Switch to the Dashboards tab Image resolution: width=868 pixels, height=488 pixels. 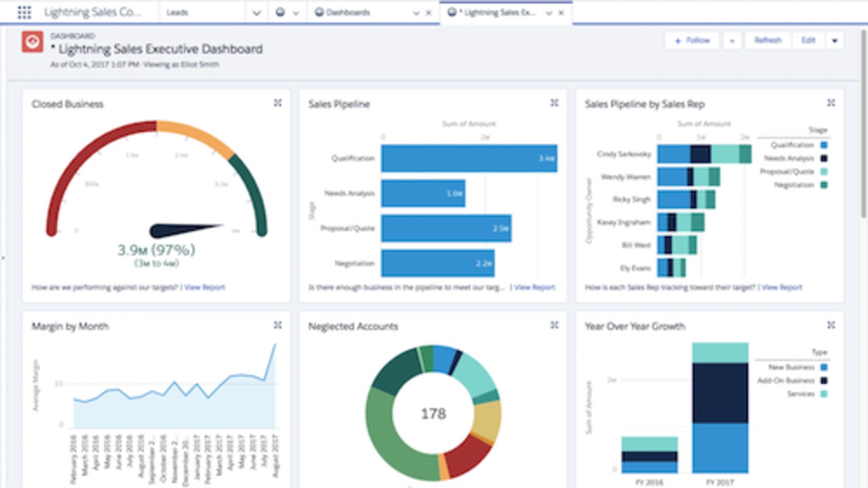click(x=348, y=13)
